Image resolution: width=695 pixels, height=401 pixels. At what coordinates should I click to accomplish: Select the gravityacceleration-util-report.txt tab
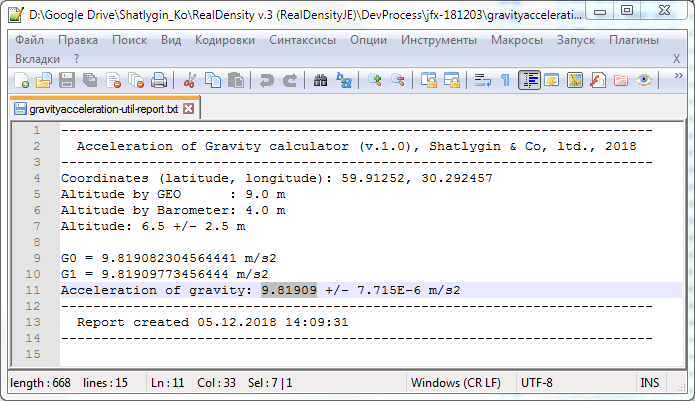click(x=104, y=109)
